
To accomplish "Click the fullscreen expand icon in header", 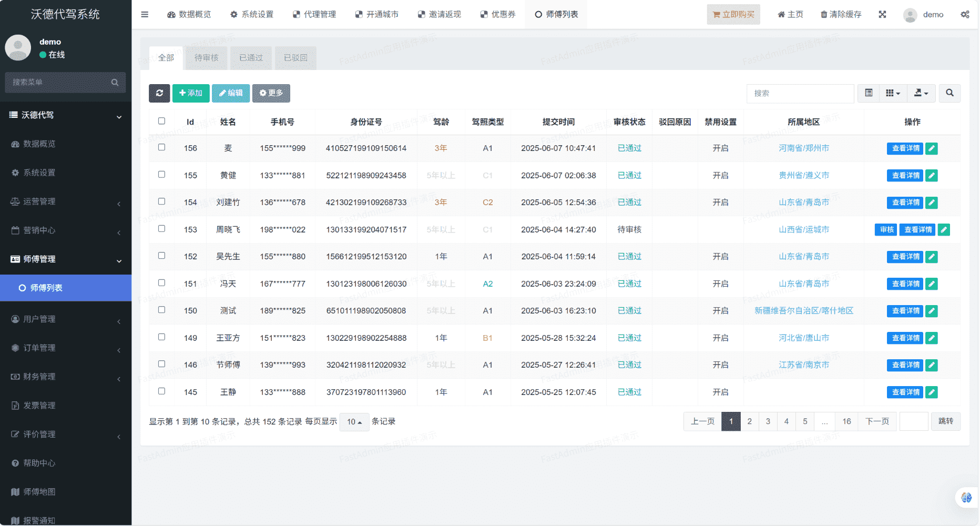I will point(882,14).
